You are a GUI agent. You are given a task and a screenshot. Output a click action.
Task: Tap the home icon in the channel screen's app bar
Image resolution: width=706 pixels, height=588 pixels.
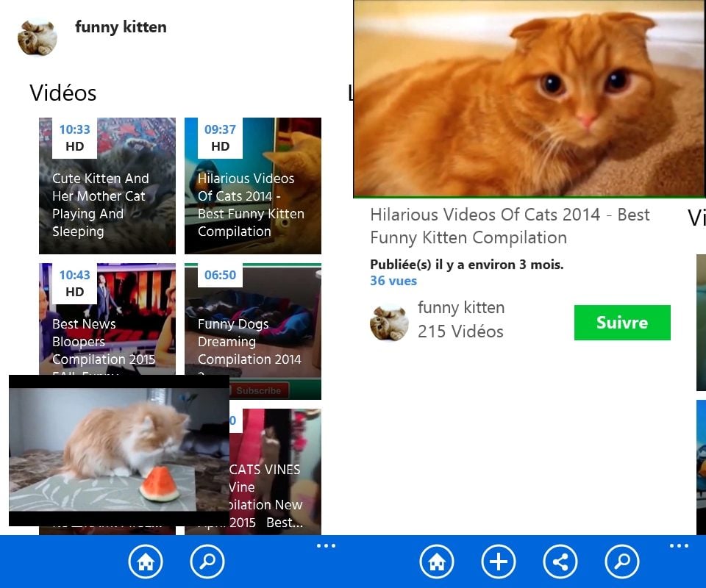pos(146,562)
